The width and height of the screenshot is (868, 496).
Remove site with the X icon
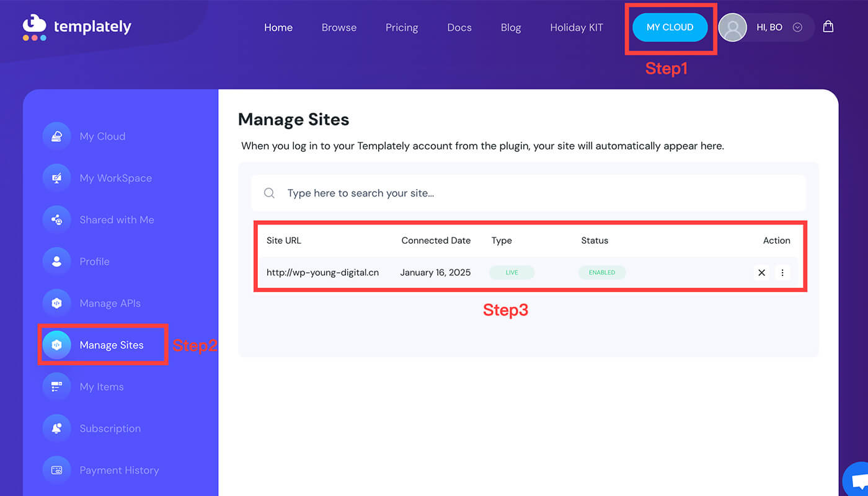761,272
